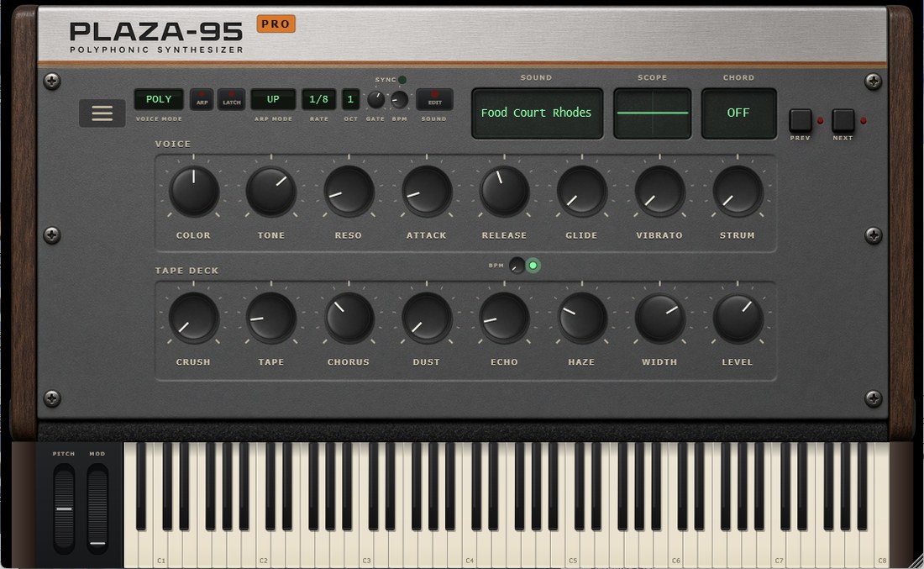The height and width of the screenshot is (569, 924).
Task: Click the CRUSH knob
Action: 194,318
